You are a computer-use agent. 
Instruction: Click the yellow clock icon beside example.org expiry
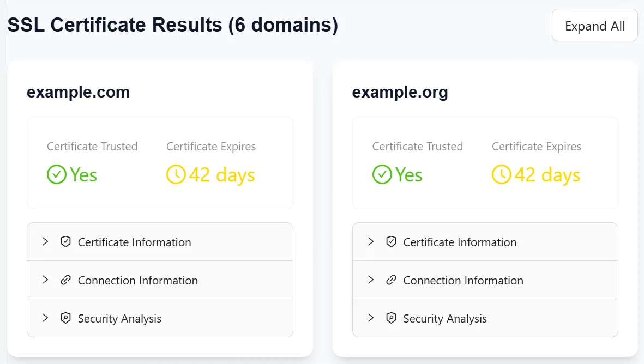click(x=501, y=174)
